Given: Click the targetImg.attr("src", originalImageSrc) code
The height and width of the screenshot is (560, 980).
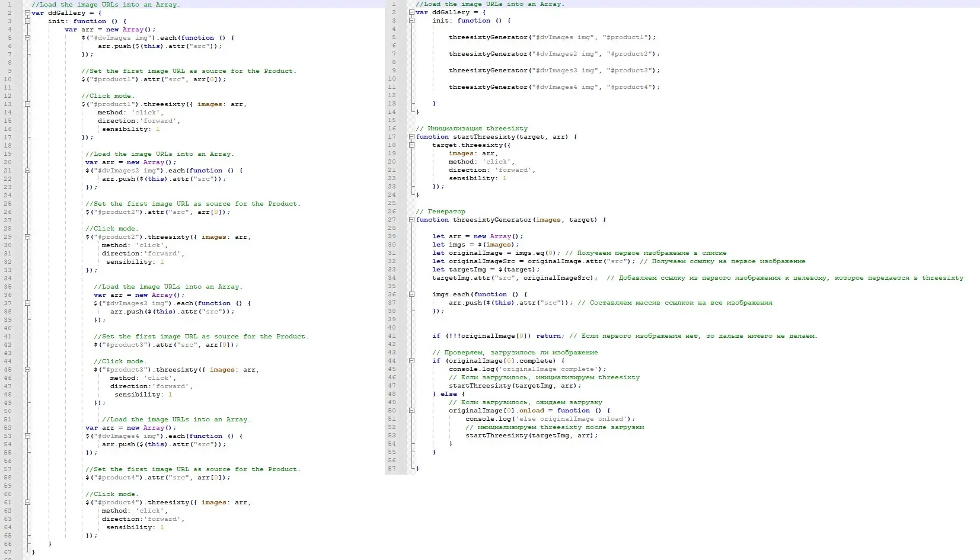Looking at the screenshot, I should (x=515, y=278).
